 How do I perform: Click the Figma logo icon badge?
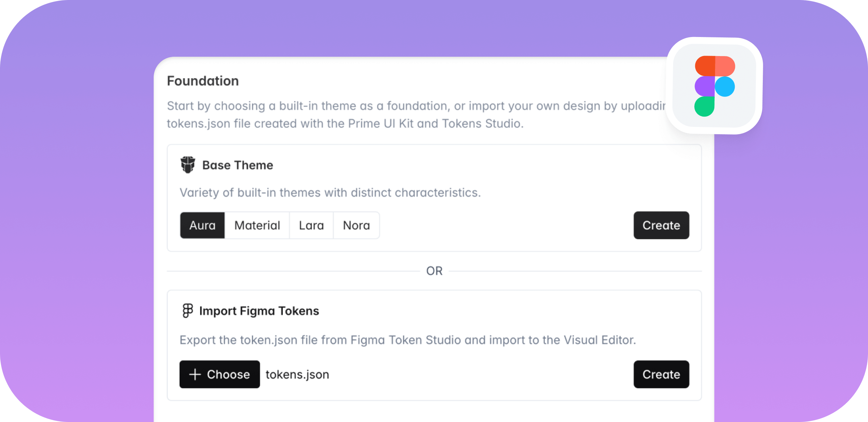tap(714, 86)
